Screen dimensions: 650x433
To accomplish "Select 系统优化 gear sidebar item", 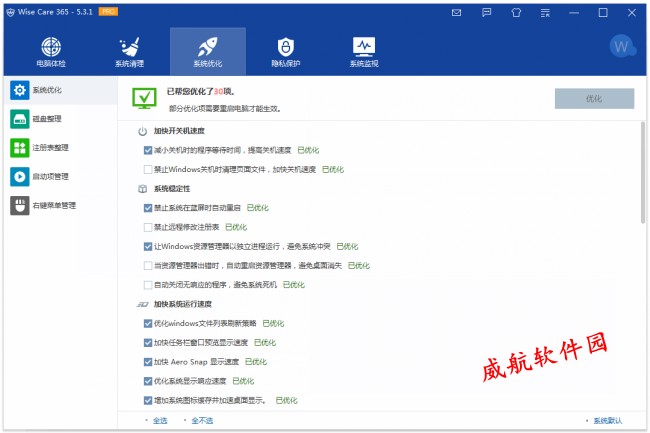I will 61,90.
